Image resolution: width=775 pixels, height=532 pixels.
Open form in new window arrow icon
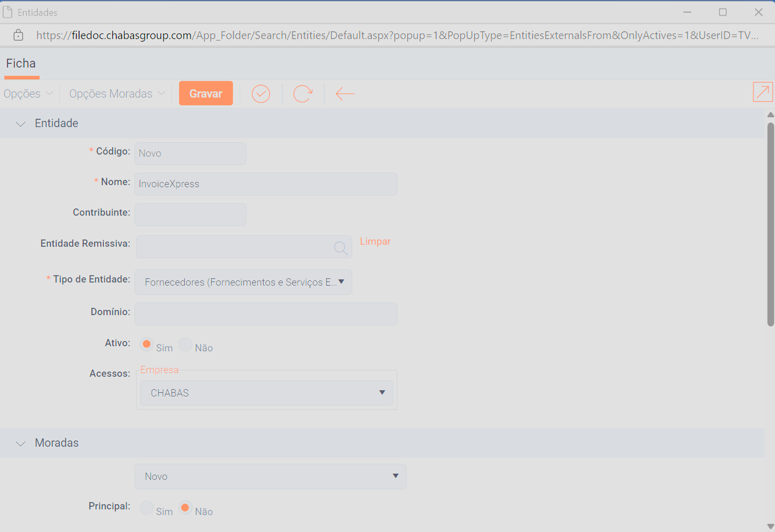[763, 92]
